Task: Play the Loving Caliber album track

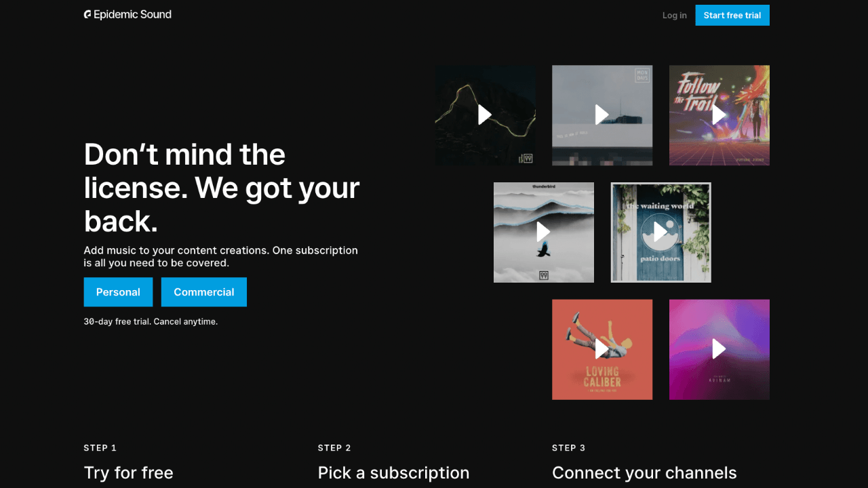Action: click(x=602, y=350)
